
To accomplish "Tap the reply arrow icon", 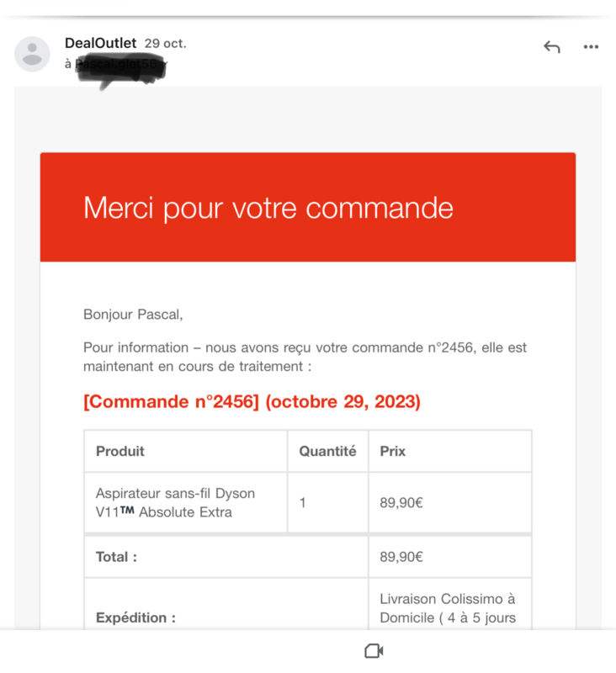I will coord(551,46).
